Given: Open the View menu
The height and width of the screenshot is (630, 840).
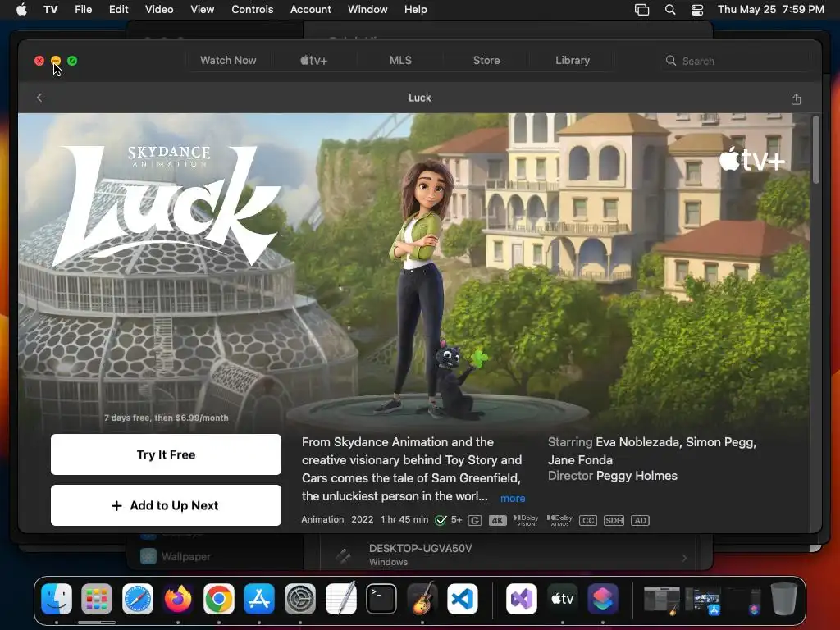Looking at the screenshot, I should tap(202, 10).
